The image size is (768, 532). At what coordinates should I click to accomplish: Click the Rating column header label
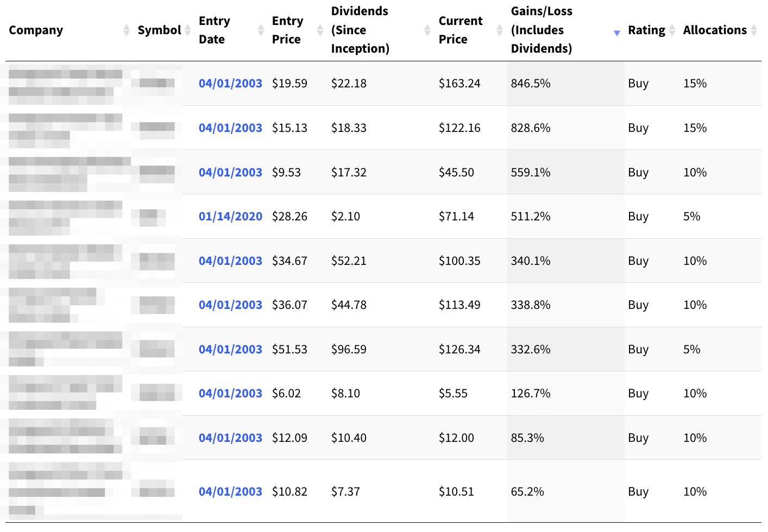pyautogui.click(x=646, y=30)
